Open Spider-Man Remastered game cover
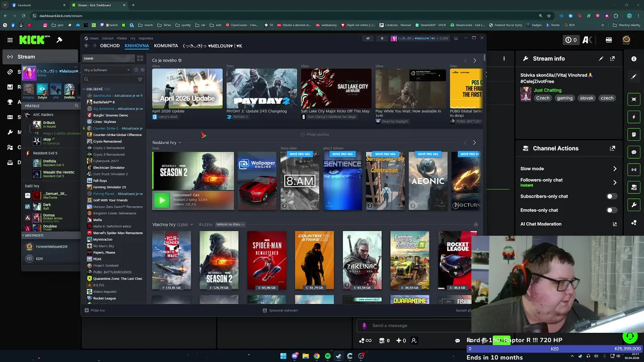The image size is (644, 362). pyautogui.click(x=267, y=260)
